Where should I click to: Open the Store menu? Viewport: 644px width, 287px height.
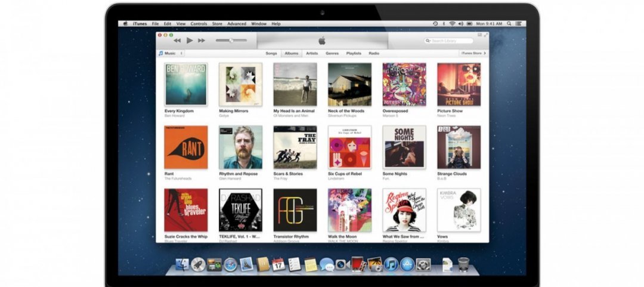pyautogui.click(x=217, y=24)
